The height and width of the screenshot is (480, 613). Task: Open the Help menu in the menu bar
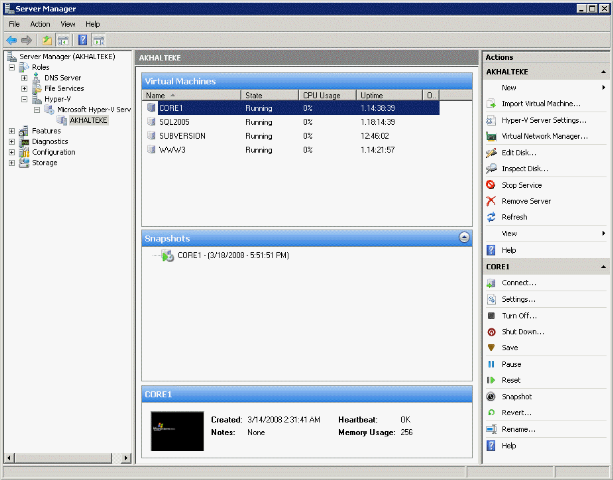click(93, 24)
